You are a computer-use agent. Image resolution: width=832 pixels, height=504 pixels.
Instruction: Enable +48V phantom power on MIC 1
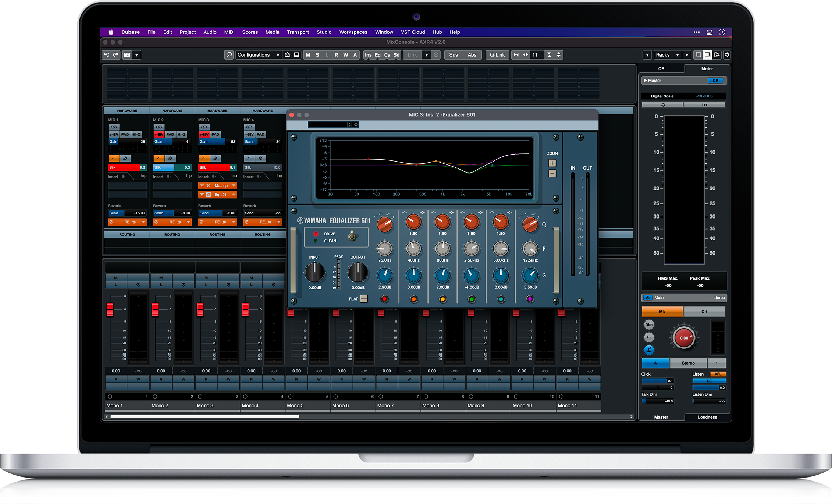[x=114, y=134]
